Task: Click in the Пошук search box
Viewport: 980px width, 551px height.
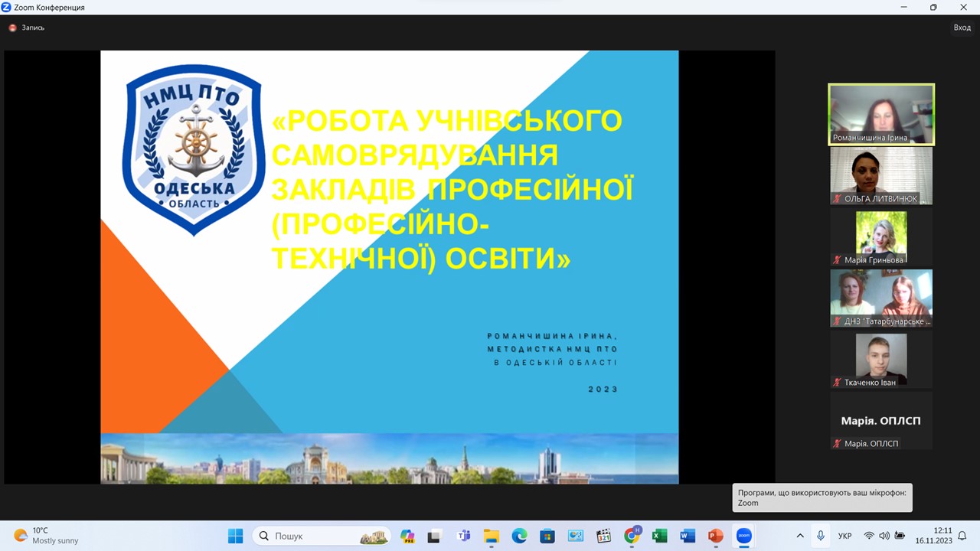Action: tap(322, 536)
